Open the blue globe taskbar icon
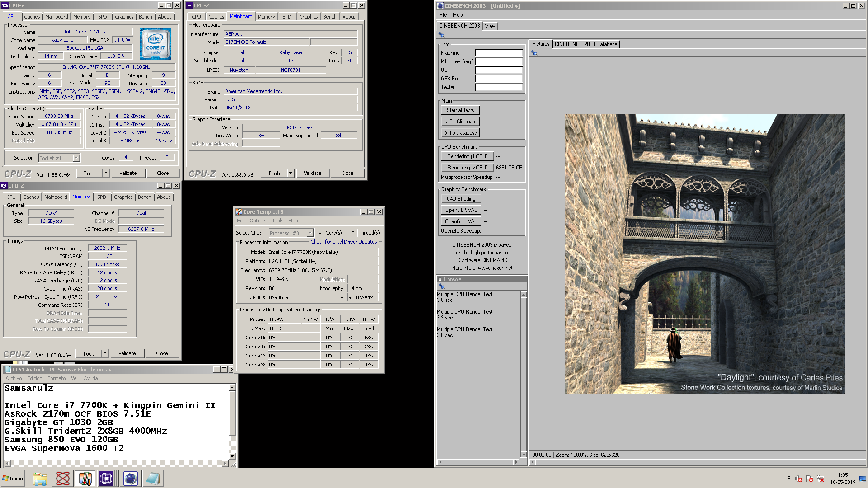Screen dimensions: 868x488 tap(130, 479)
